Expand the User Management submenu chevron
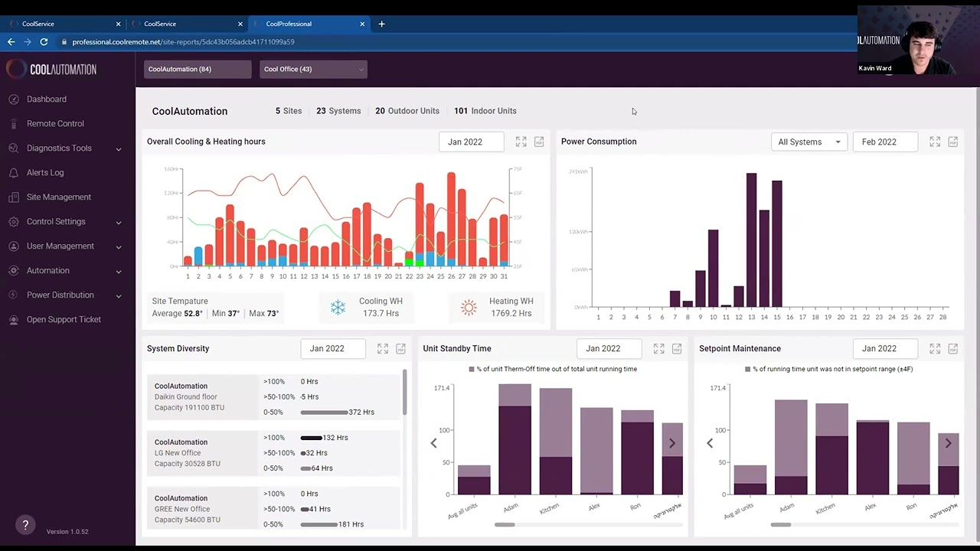 coord(119,246)
